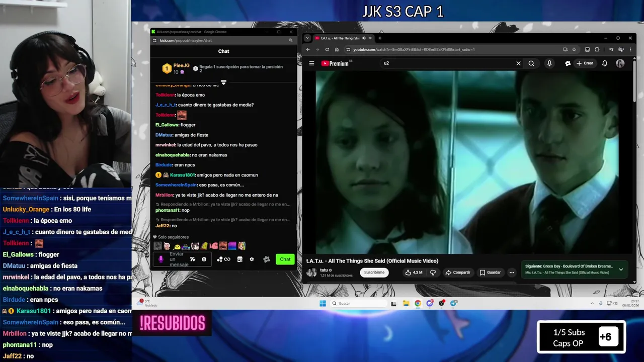644x362 pixels.
Task: Mute the tab via its speaker icon
Action: pyautogui.click(x=364, y=38)
